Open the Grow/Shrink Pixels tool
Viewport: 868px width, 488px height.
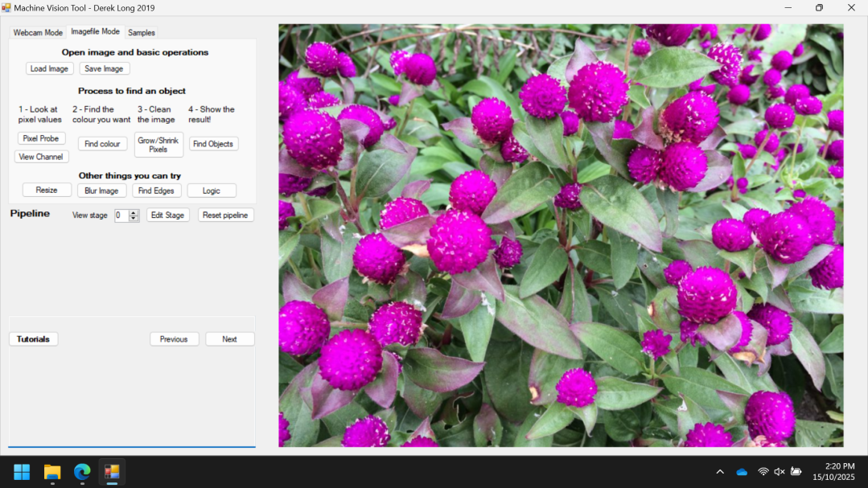[x=158, y=145]
